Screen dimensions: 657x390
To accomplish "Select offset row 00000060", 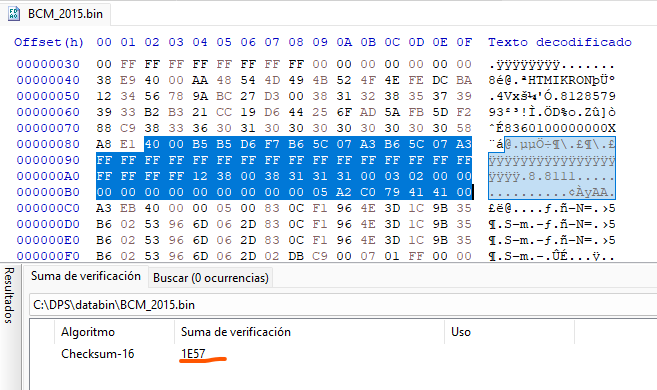I will click(48, 112).
